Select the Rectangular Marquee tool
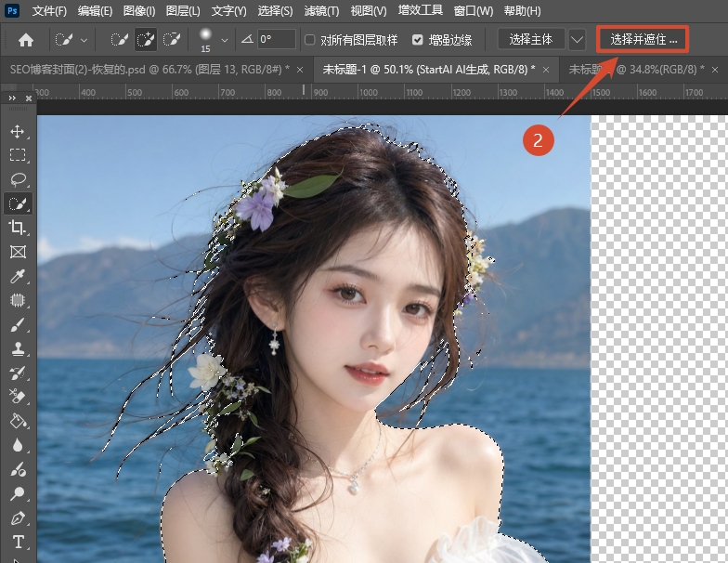The width and height of the screenshot is (728, 563). 18,155
